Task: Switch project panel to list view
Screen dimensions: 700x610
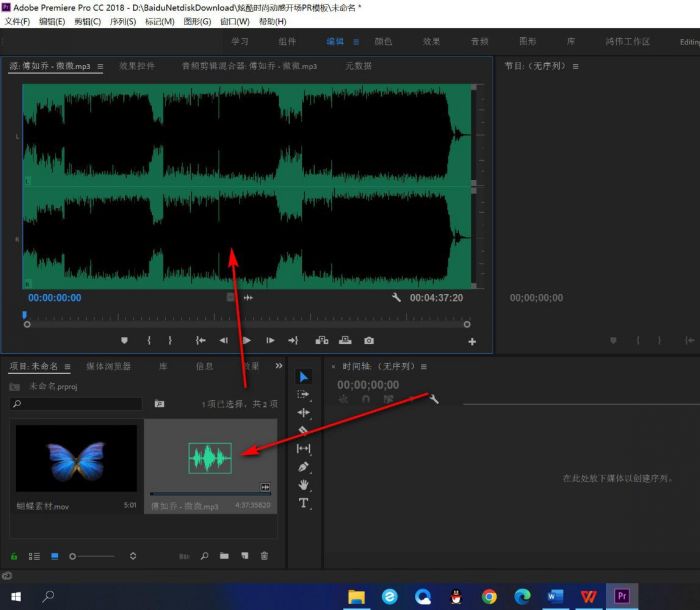Action: pyautogui.click(x=35, y=555)
